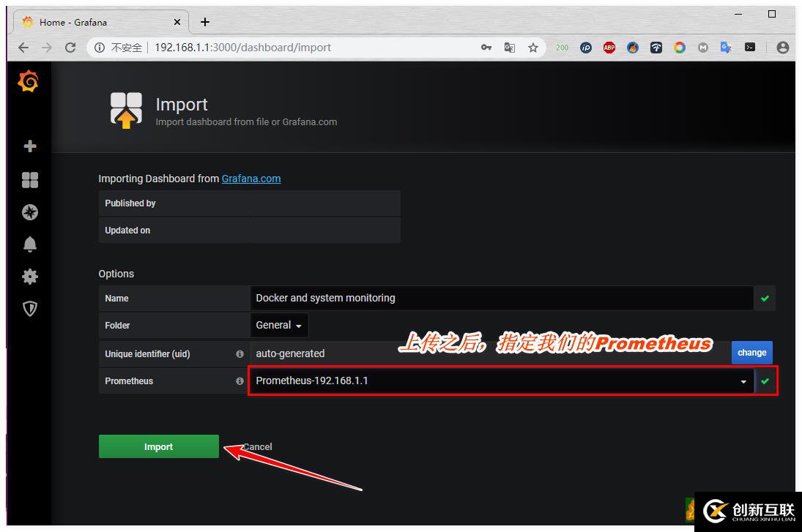Click the saved password key icon
The image size is (802, 532).
[486, 48]
